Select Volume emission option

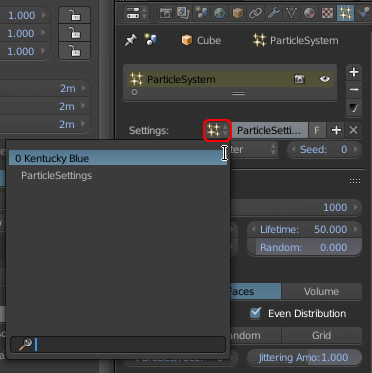321,291
